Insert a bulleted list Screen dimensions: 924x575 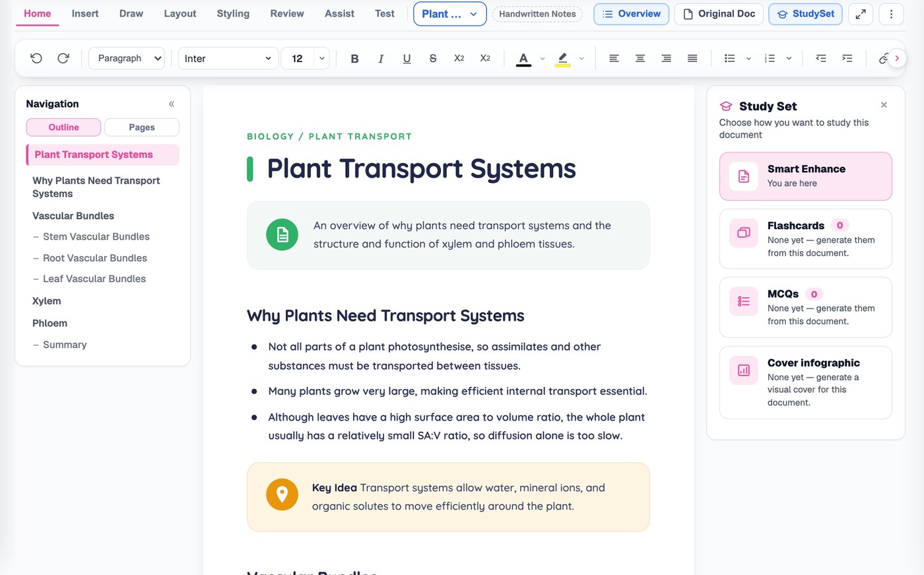tap(729, 58)
